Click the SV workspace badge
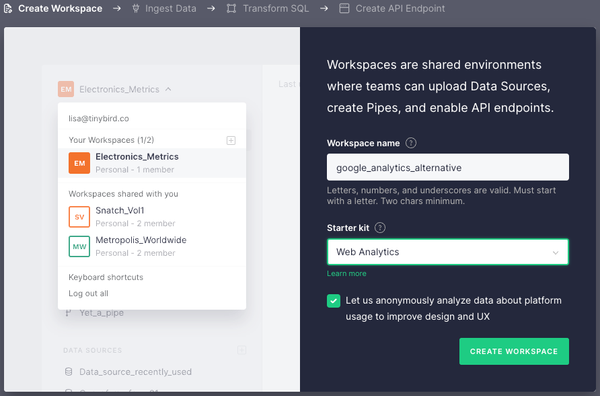600x396 pixels. pyautogui.click(x=79, y=217)
